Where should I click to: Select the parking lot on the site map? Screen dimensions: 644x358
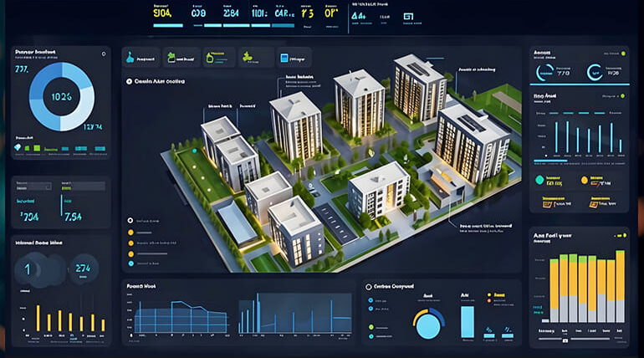(x=335, y=224)
